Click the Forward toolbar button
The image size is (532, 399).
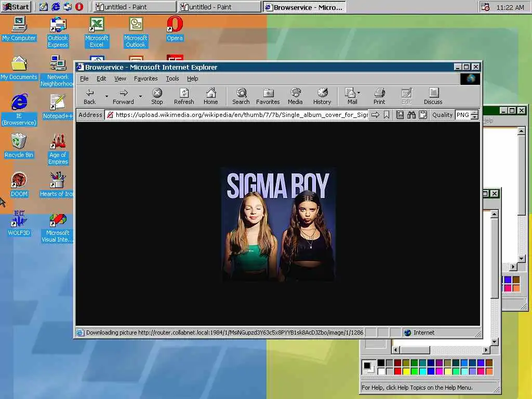pos(123,96)
